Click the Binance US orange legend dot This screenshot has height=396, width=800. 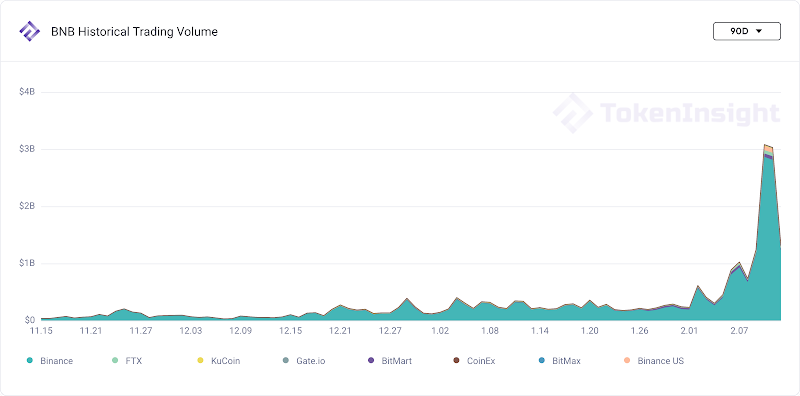(627, 361)
